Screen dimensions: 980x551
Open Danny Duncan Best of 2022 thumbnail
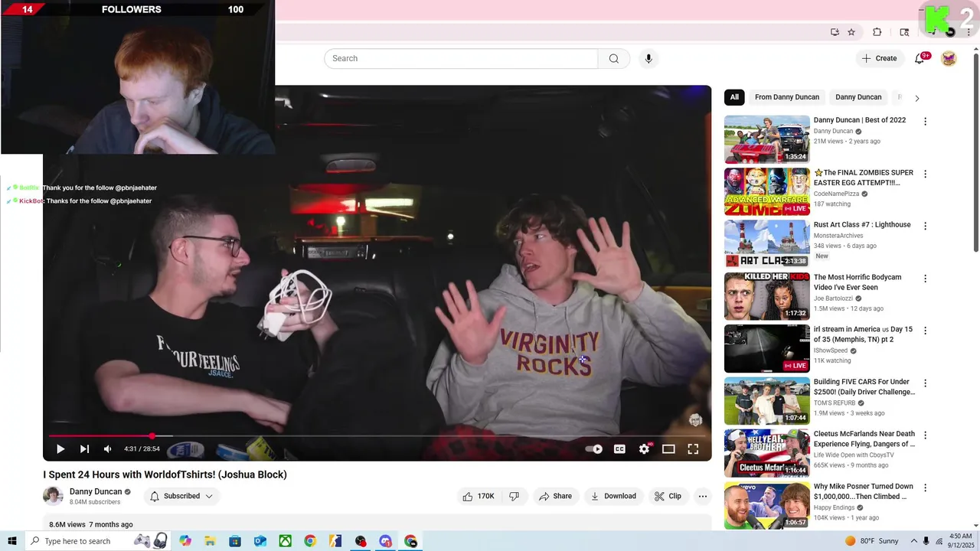[766, 139]
